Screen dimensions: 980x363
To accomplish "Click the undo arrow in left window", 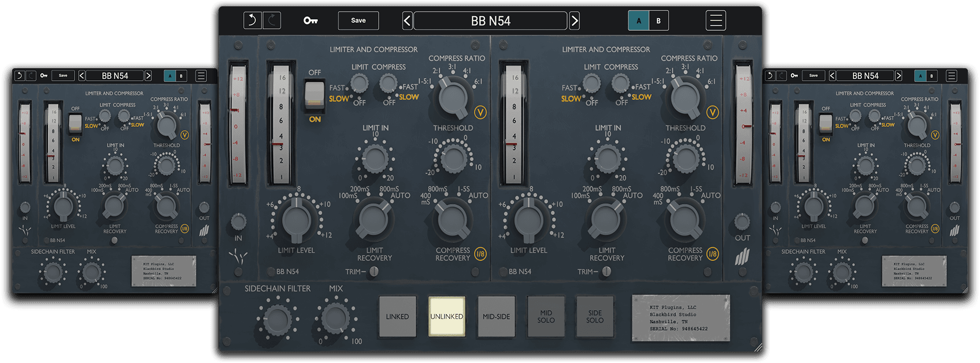I will coord(19,76).
